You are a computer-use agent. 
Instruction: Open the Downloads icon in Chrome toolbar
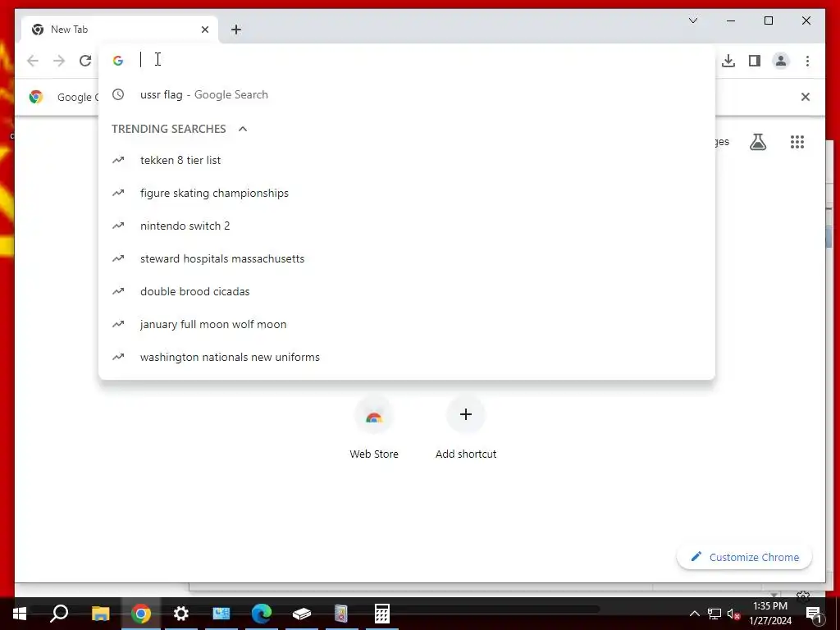click(728, 61)
